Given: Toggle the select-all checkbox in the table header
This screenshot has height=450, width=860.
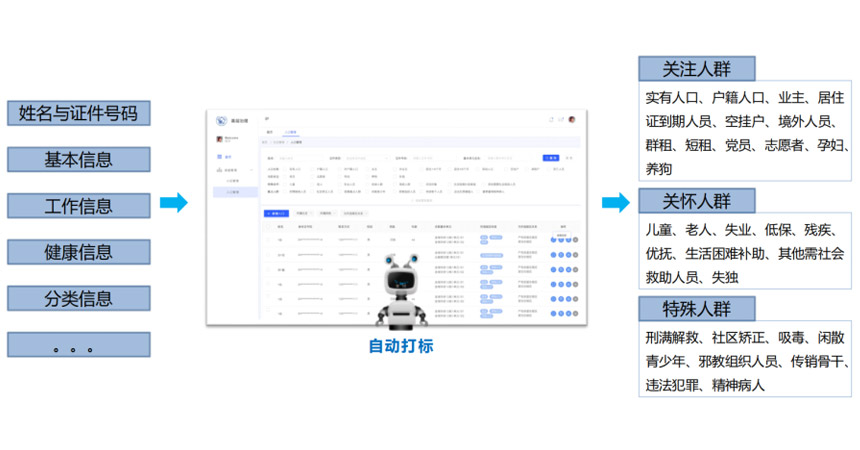Looking at the screenshot, I should pos(267,227).
